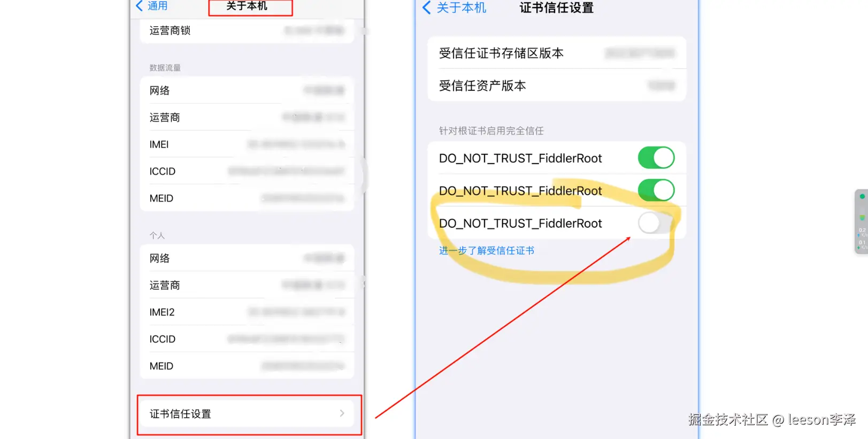Viewport: 868px width, 439px height.
Task: Tap the 证书信任设置 page title
Action: coord(557,7)
